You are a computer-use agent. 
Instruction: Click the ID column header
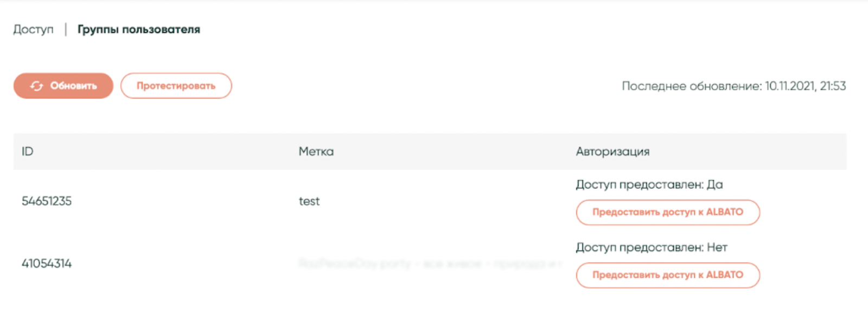click(28, 152)
